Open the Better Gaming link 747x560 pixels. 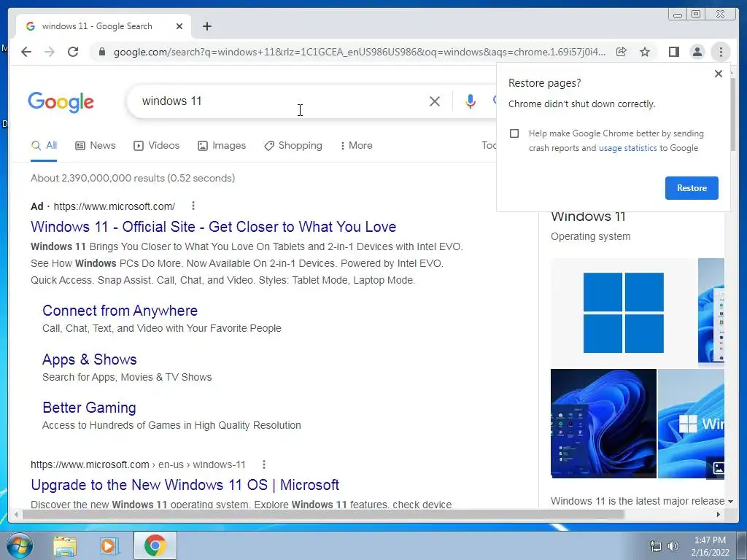[x=89, y=408]
